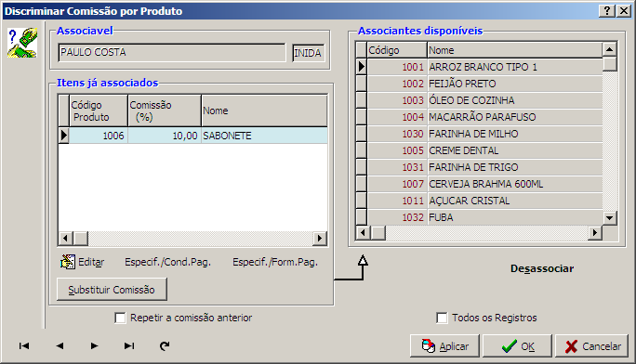Click the Cancelar button

(591, 346)
